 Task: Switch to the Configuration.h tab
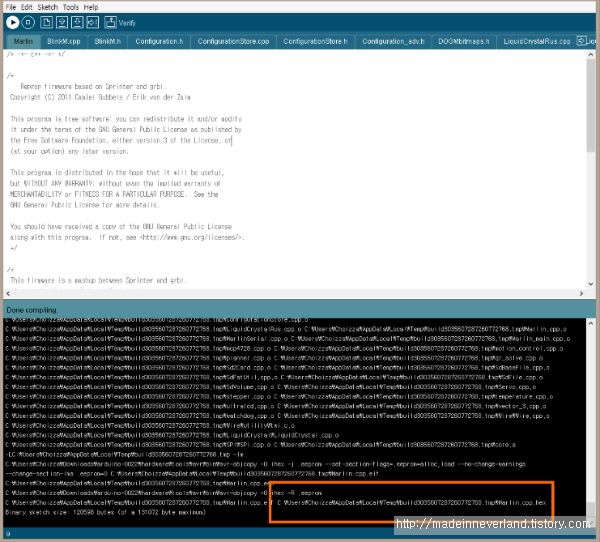click(159, 41)
